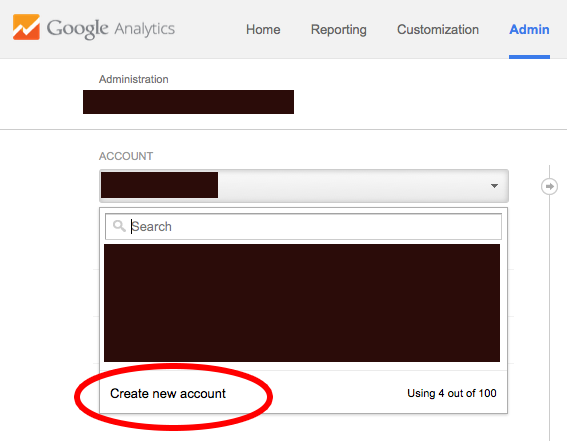
Task: Open the Customization tab
Action: pyautogui.click(x=438, y=29)
